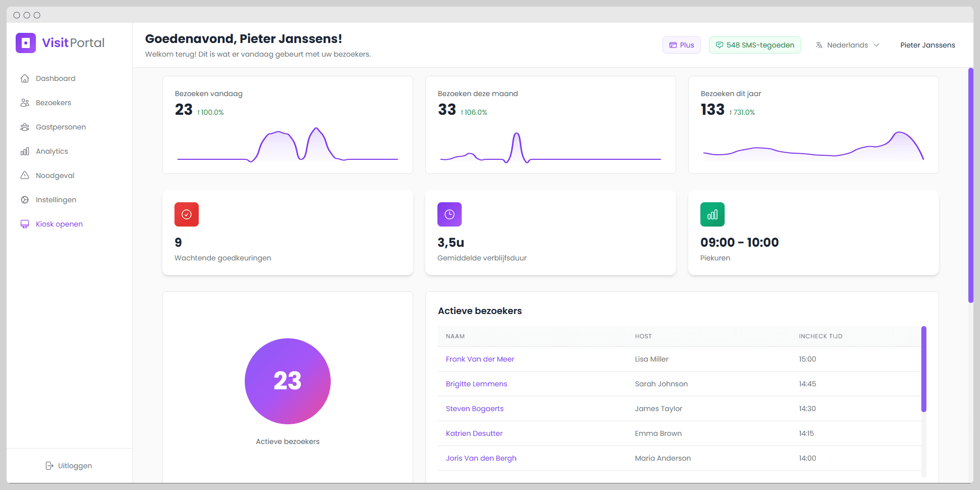Click the Analytics bar-chart icon
Screen dimensions: 980x490
click(x=25, y=151)
